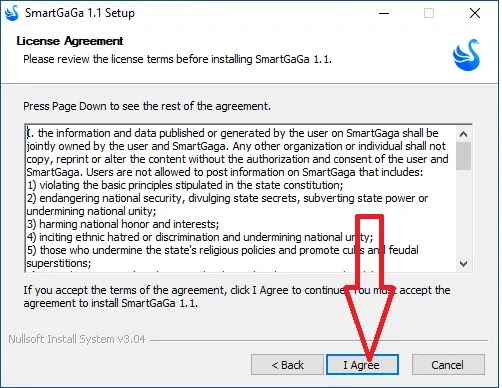Click the 'SmartGaGa 1.1 Setup' title text
This screenshot has height=388, width=502.
(80, 13)
